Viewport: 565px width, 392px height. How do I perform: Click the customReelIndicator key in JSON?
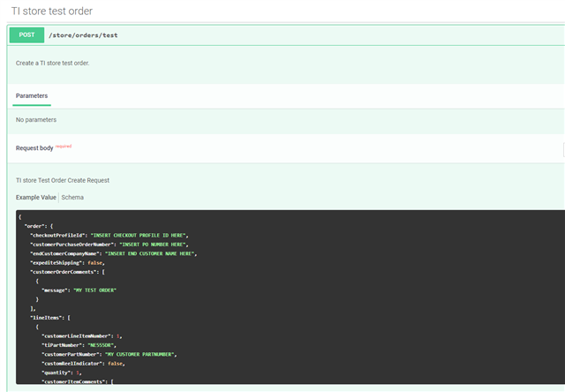pos(70,363)
